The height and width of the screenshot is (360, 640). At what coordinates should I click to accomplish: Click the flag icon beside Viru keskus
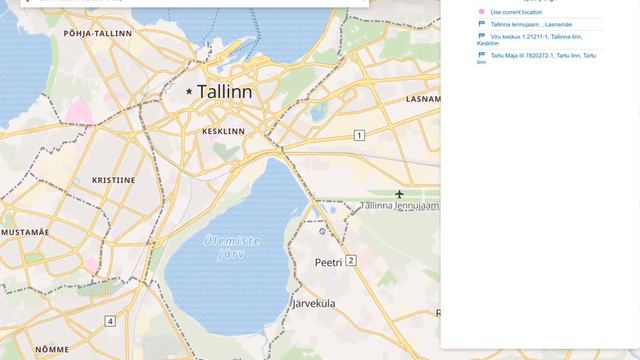pyautogui.click(x=482, y=36)
